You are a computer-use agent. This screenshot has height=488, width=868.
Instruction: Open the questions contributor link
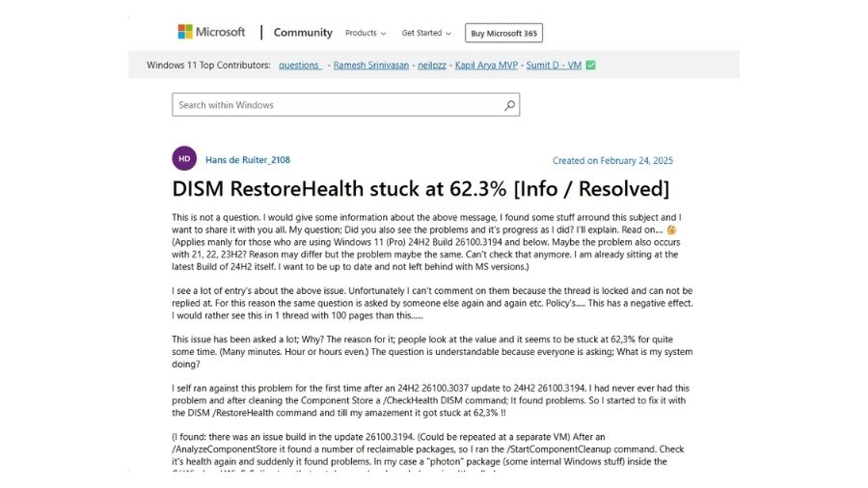(300, 66)
